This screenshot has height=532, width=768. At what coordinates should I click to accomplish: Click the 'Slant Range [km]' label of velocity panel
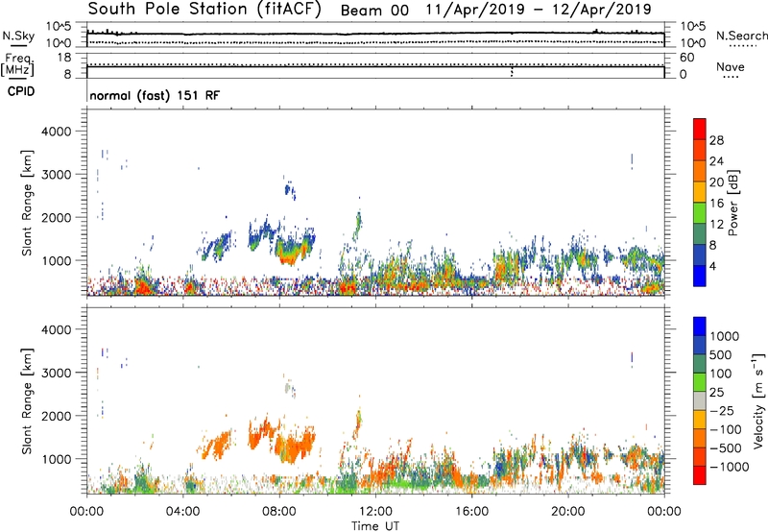click(27, 401)
